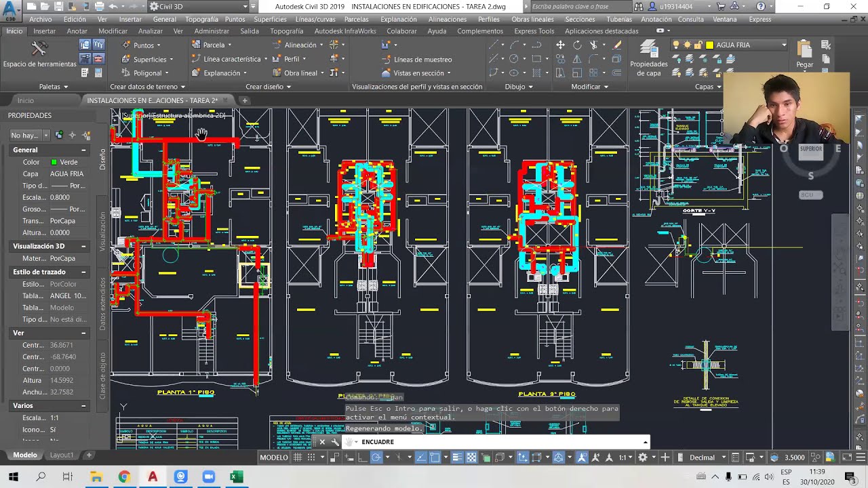Click the green Verde color swatch

(x=54, y=162)
